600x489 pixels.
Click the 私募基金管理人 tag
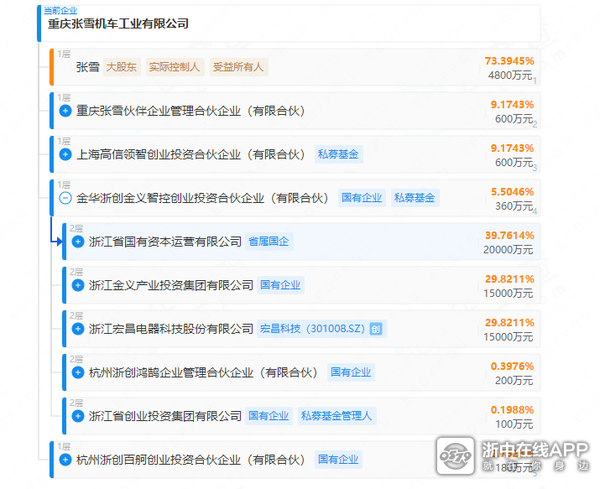(336, 415)
